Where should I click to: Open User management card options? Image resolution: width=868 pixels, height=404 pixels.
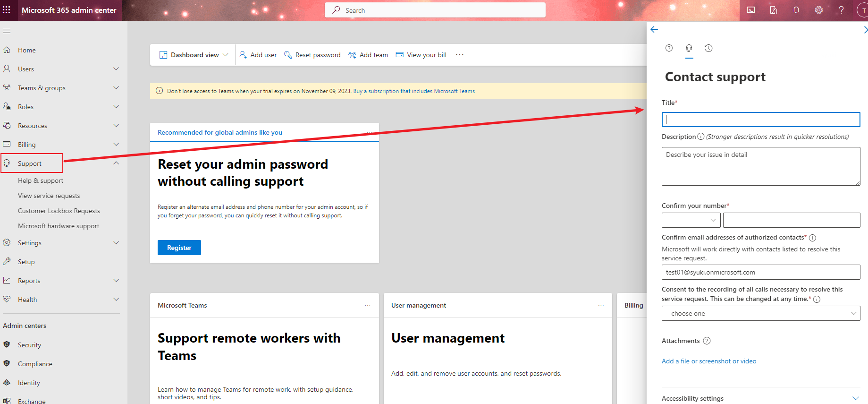click(601, 306)
